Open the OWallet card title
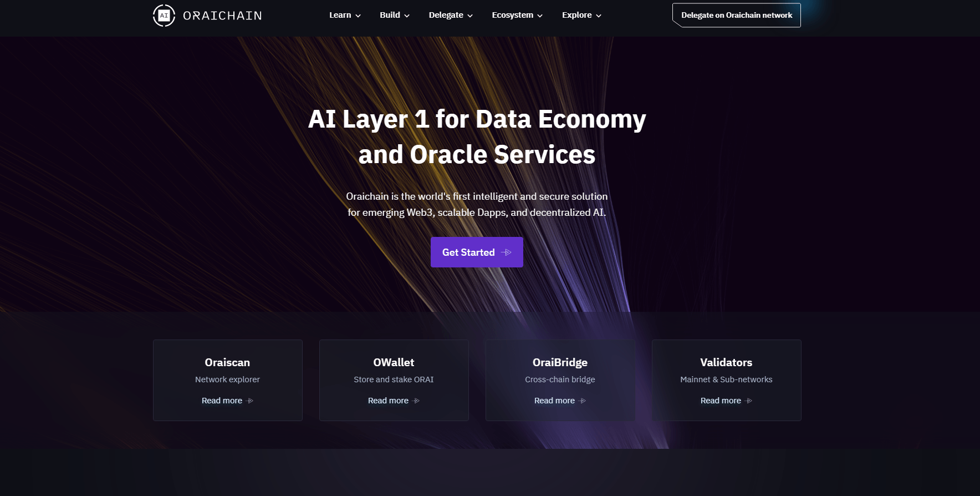 pyautogui.click(x=394, y=362)
